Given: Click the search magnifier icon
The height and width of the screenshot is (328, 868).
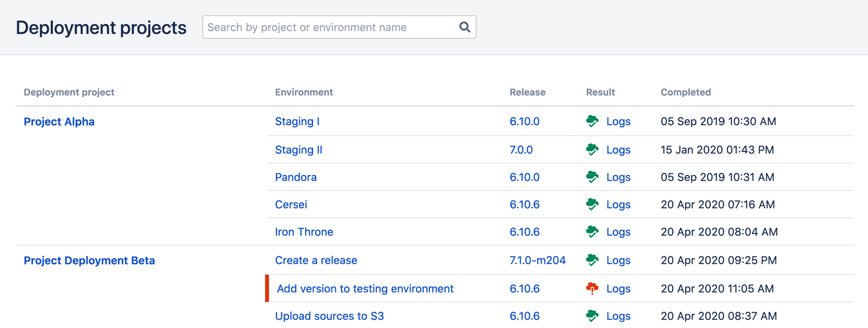Looking at the screenshot, I should click(464, 27).
